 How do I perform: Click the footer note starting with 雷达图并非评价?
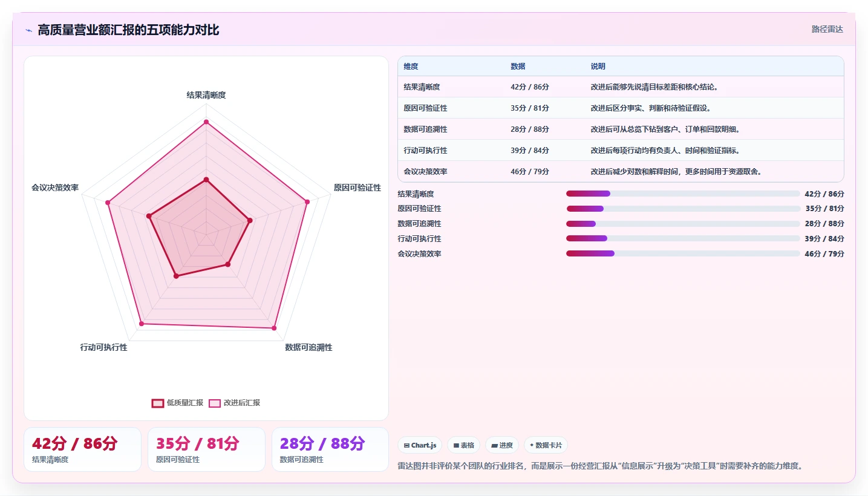pyautogui.click(x=600, y=466)
